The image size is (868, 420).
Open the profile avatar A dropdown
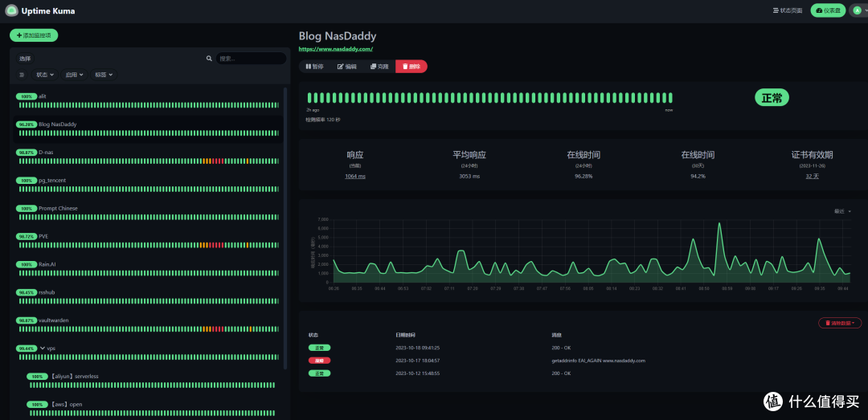[x=858, y=10]
